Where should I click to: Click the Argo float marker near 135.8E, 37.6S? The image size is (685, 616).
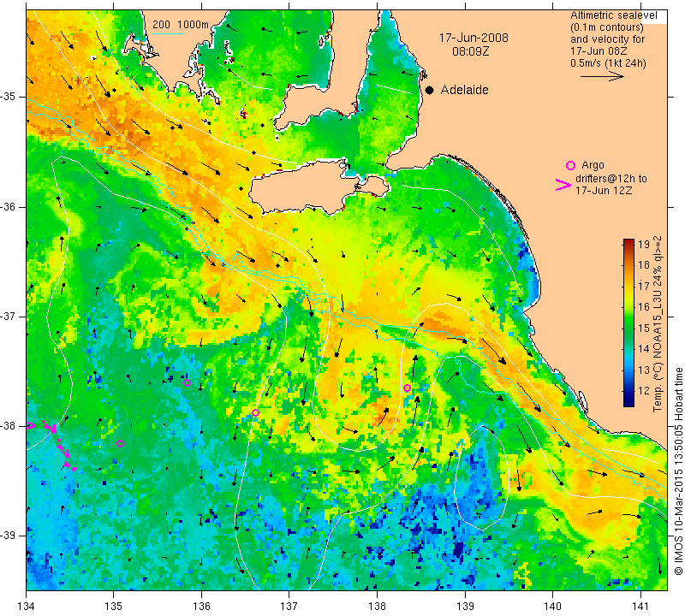point(187,383)
